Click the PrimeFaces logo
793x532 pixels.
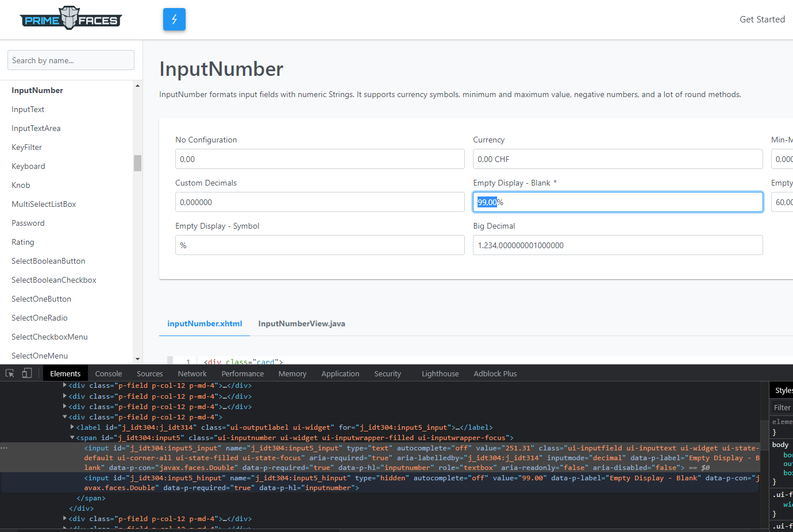point(70,18)
